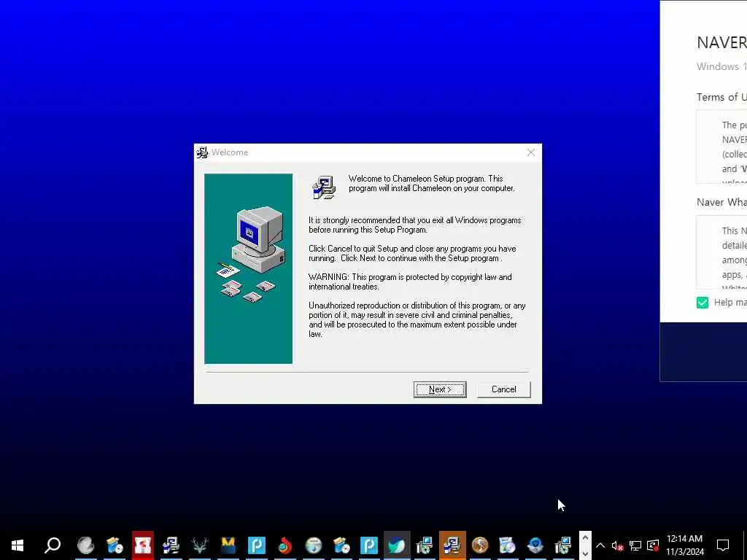
Task: Expand the hidden system tray icons chevron
Action: tap(600, 545)
